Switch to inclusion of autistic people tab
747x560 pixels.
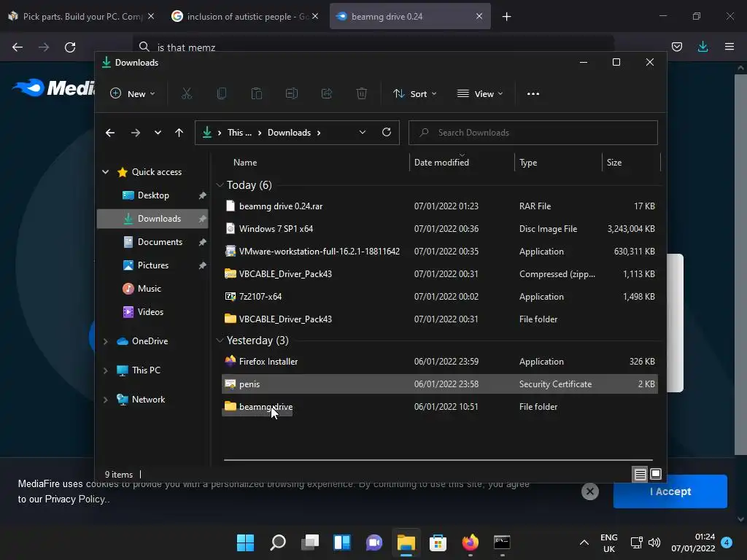245,17
